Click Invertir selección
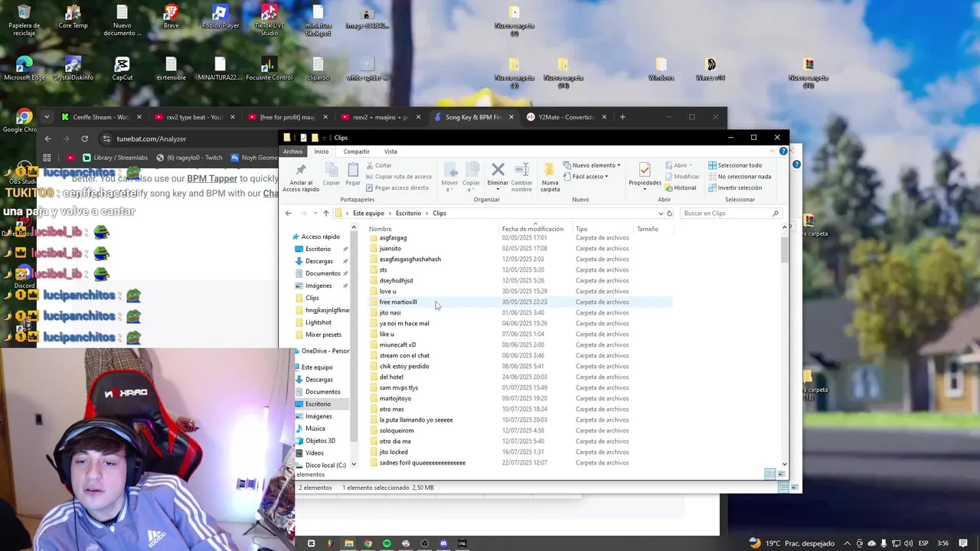Image resolution: width=980 pixels, height=551 pixels. (x=735, y=187)
